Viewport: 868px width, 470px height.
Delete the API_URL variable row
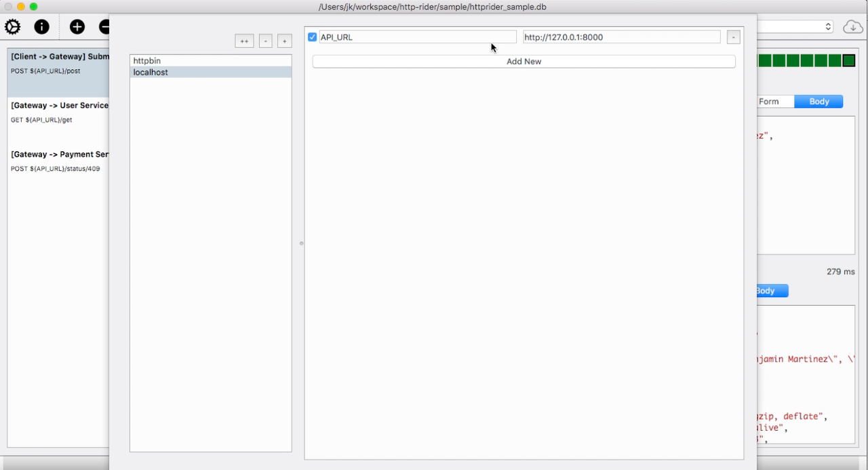[x=733, y=37]
